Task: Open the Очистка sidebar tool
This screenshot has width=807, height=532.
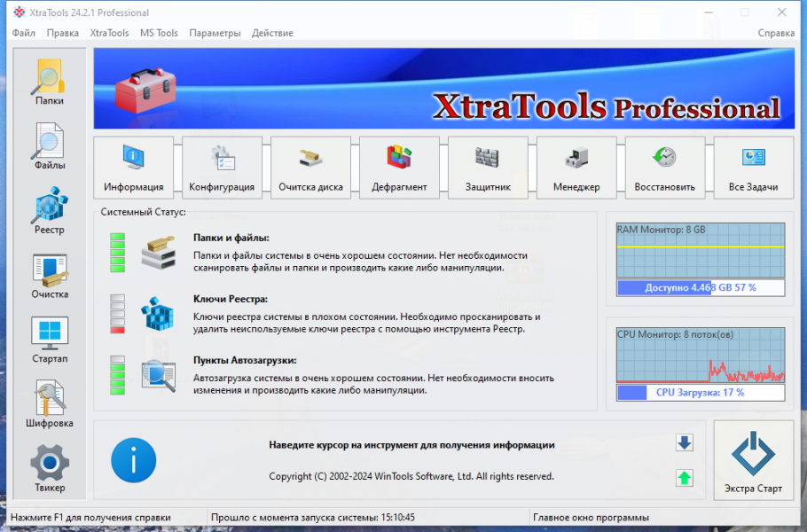Action: (50, 276)
